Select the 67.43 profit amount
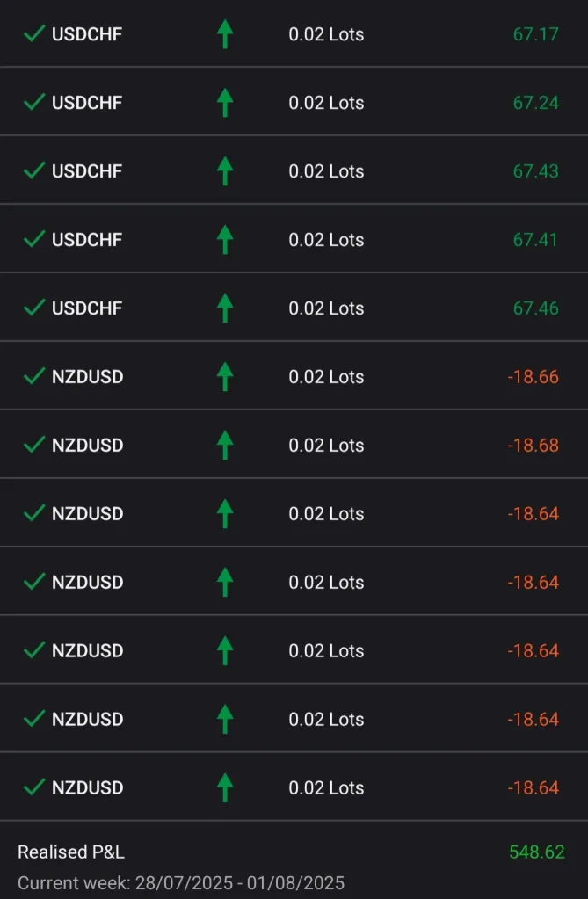This screenshot has width=588, height=899. click(535, 171)
